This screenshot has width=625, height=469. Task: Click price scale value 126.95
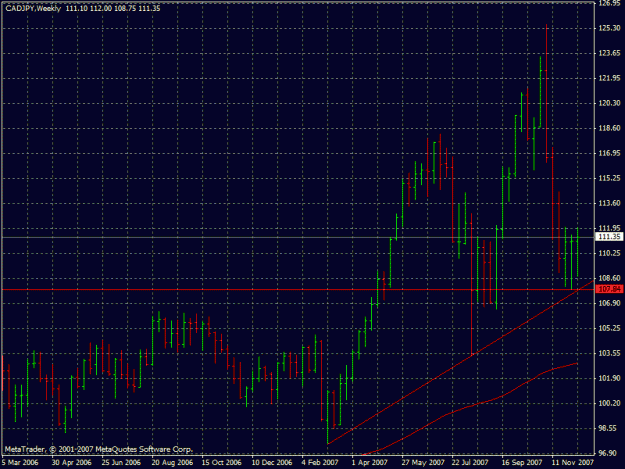(610, 3)
